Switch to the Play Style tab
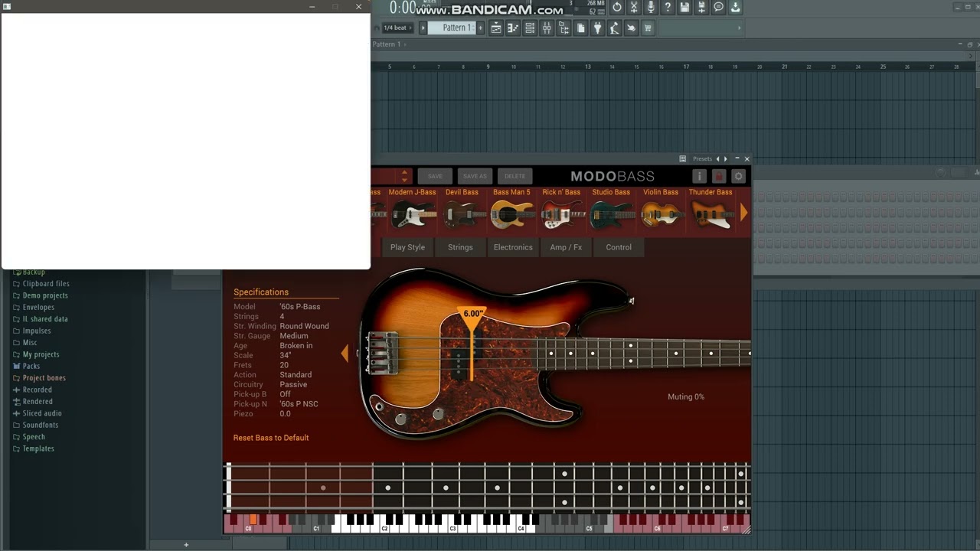Image resolution: width=980 pixels, height=551 pixels. click(407, 247)
